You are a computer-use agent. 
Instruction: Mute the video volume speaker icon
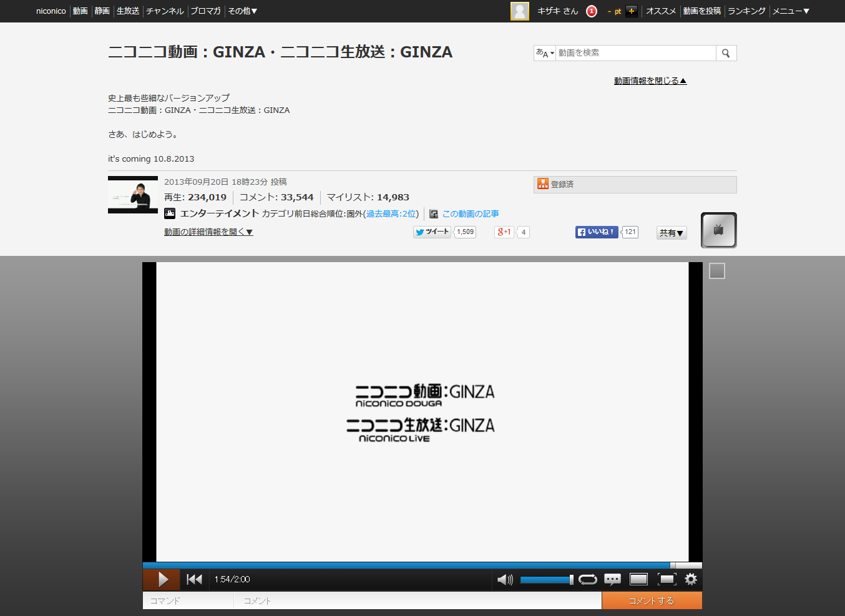(x=505, y=579)
